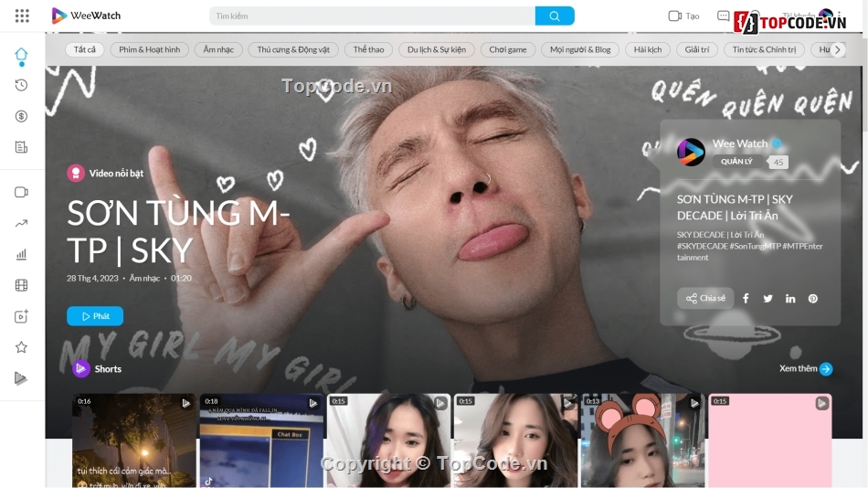The image size is (868, 488).
Task: Share to Facebook icon
Action: coord(746,299)
